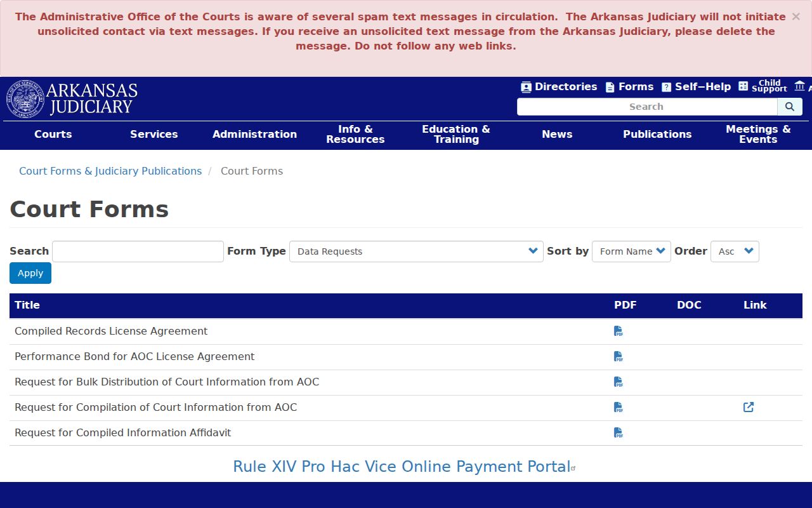Open the Sort by dropdown

tap(631, 251)
